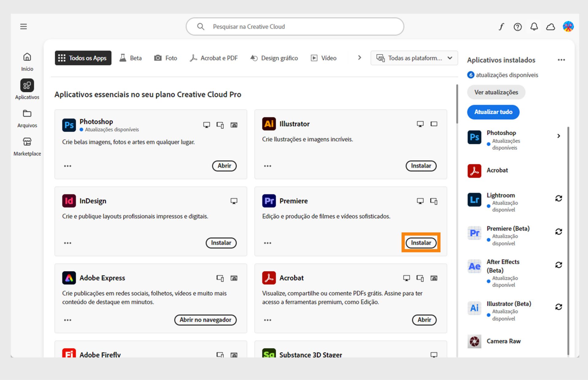Open more options for Aplicativos instalados

[561, 60]
